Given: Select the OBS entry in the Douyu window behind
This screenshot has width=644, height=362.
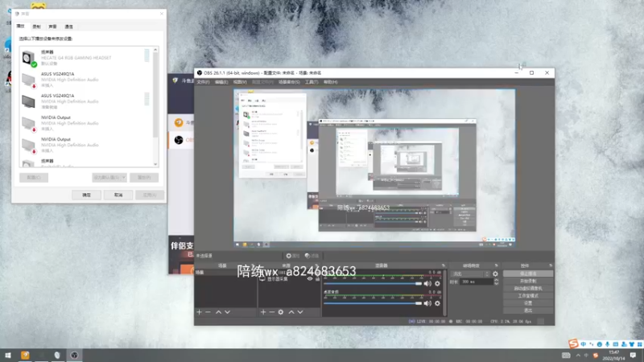Looking at the screenshot, I should [x=181, y=140].
